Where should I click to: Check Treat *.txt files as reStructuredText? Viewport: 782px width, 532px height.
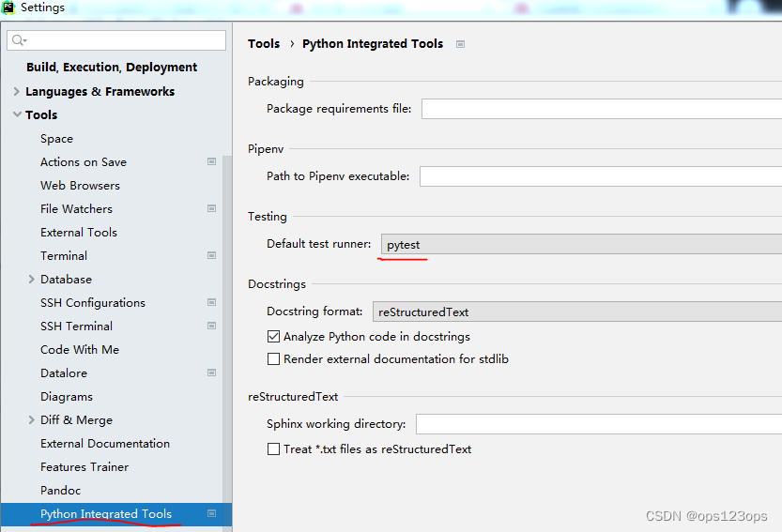274,449
